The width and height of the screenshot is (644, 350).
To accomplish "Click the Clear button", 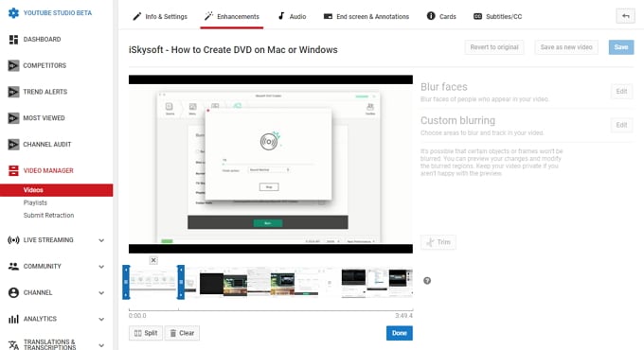I will point(182,333).
